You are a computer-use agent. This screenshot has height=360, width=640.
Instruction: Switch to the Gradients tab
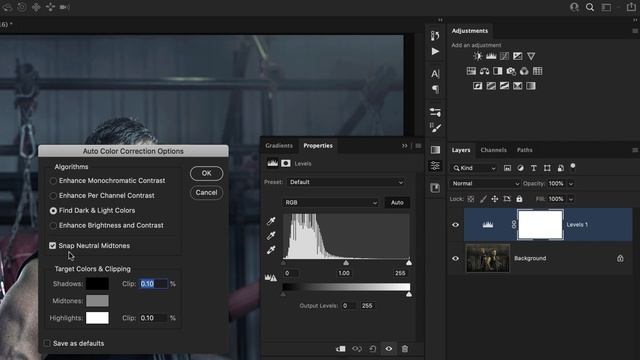279,146
